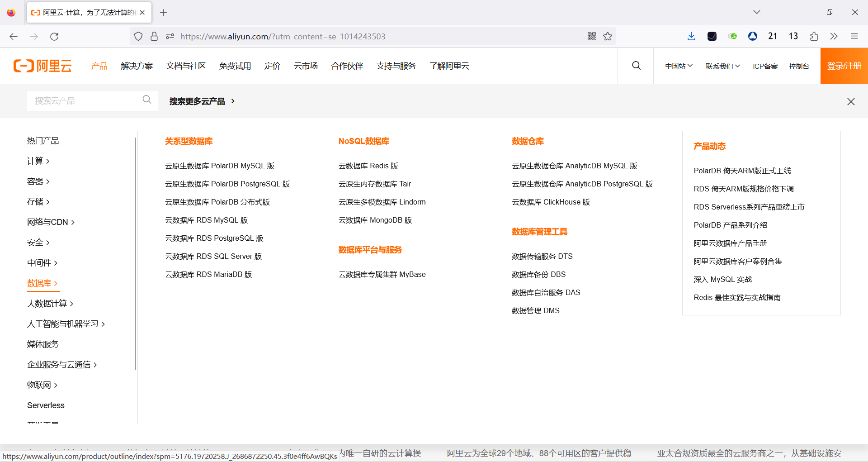Screen dimensions: 868x462
Task: Click the 登录/注册 button
Action: click(x=844, y=66)
